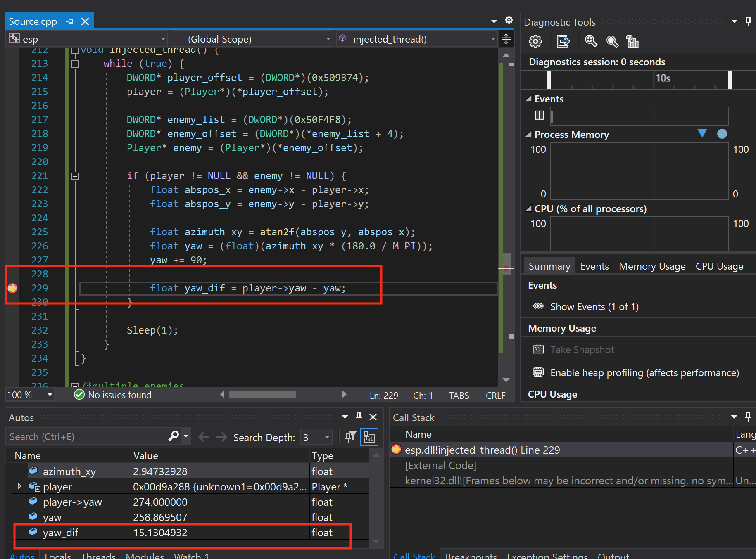Click the Autos search back arrow
Screen dimensions: 756x559
[204, 437]
